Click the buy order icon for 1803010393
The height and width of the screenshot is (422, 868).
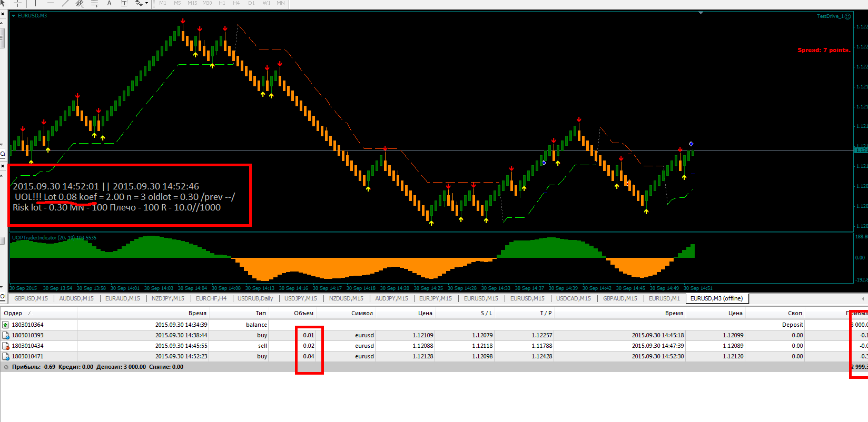[6, 335]
